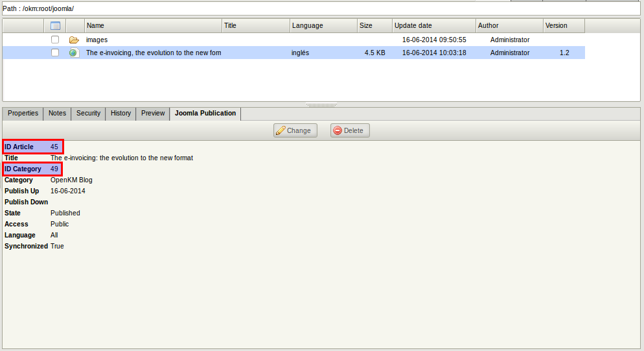The image size is (644, 351).
Task: Show the History tab
Action: click(121, 114)
